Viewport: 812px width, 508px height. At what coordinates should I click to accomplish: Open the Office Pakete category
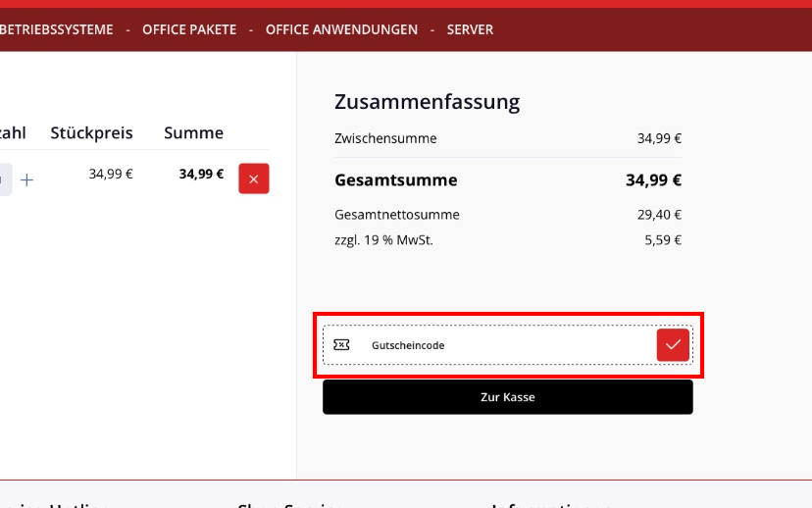(x=189, y=29)
